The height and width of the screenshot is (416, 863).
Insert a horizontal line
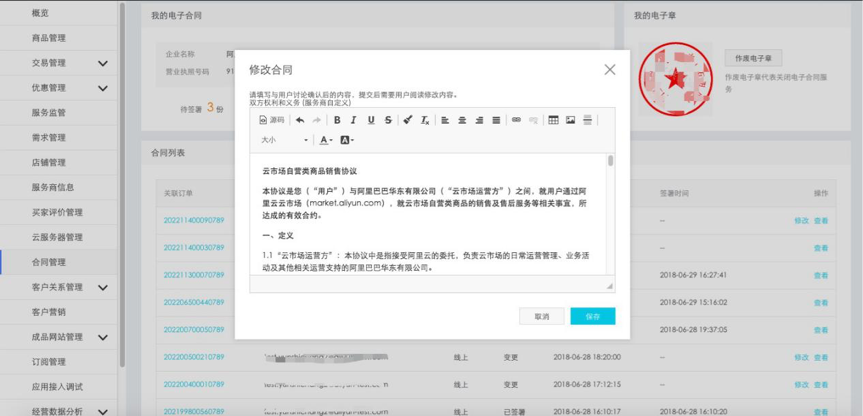(x=587, y=120)
